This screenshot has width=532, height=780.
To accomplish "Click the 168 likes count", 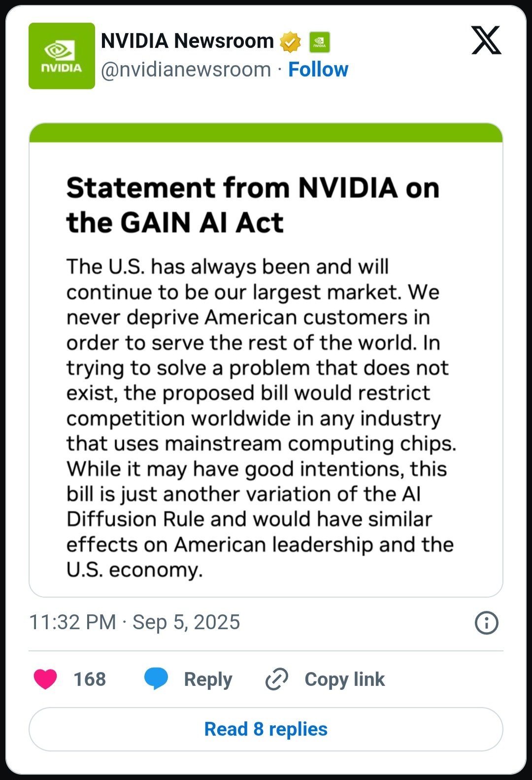I will point(90,679).
